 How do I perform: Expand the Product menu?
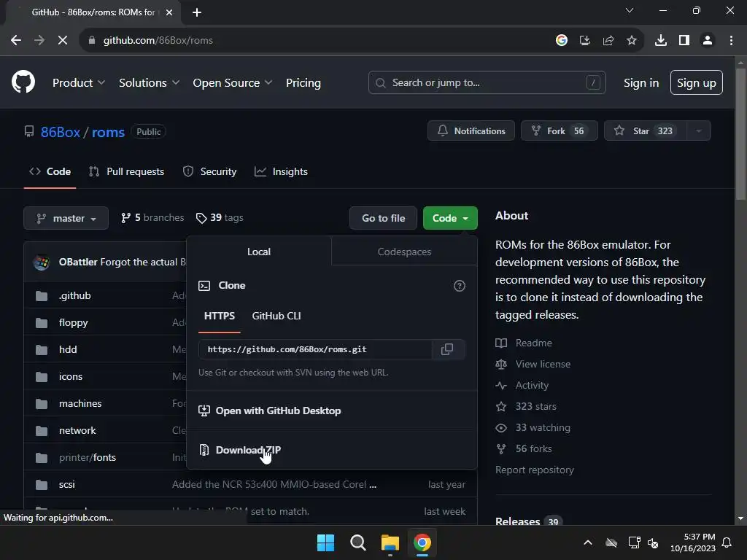pyautogui.click(x=79, y=82)
